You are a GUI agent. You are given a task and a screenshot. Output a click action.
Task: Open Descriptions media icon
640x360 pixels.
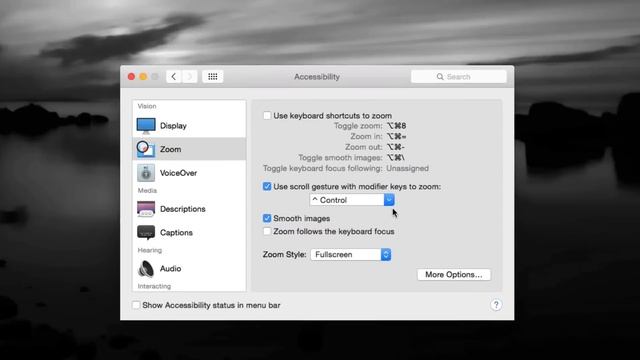click(x=146, y=209)
